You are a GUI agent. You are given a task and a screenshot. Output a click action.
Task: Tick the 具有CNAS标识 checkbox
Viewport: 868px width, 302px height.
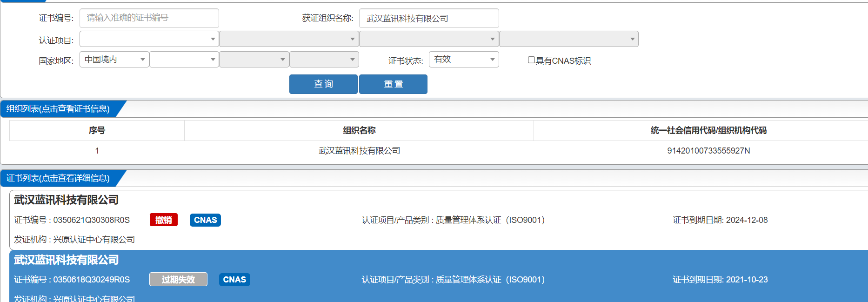531,60
